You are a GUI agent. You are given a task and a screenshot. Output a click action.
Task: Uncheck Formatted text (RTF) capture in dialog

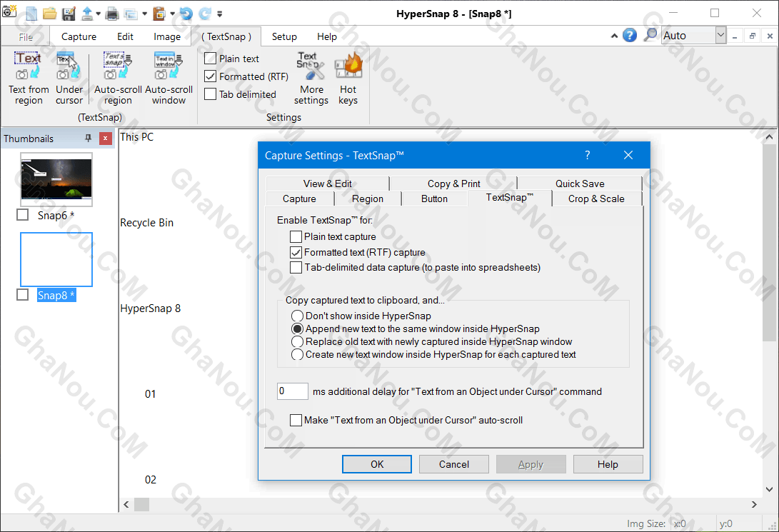point(296,252)
